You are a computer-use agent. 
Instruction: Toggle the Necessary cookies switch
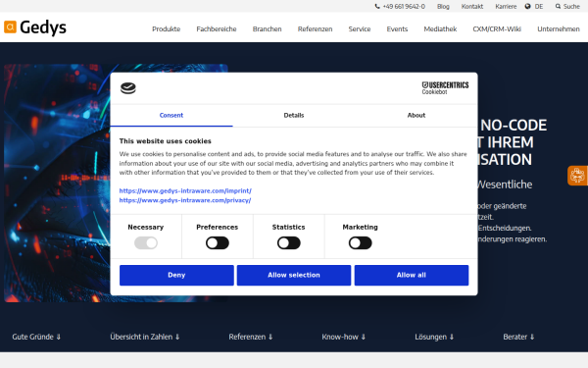click(x=146, y=243)
